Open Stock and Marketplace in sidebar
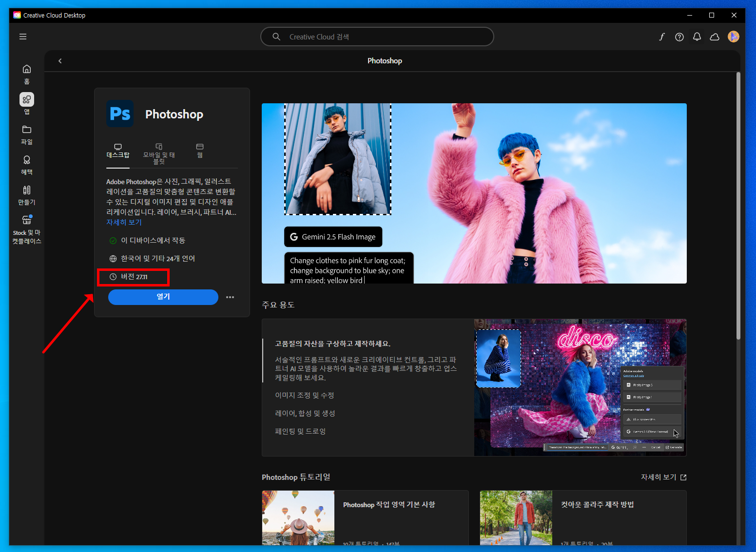Screen dimensions: 756x552 pos(27,229)
